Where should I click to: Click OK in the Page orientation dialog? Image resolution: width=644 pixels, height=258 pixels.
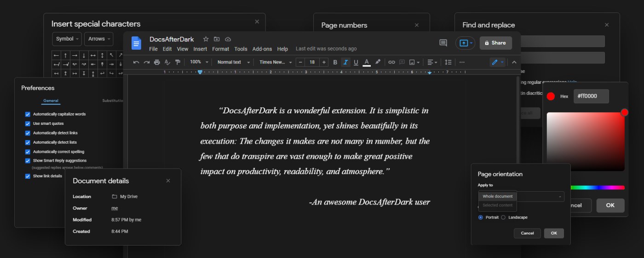554,233
